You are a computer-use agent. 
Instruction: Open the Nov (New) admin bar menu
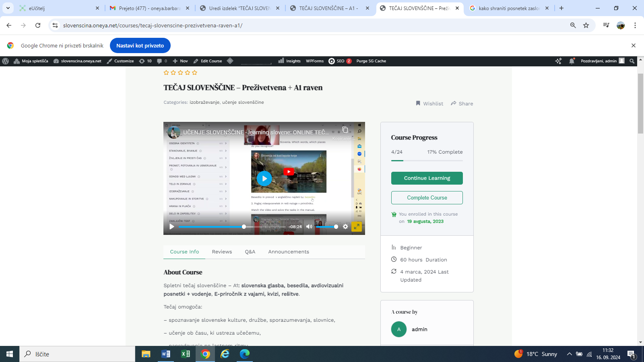pos(180,61)
